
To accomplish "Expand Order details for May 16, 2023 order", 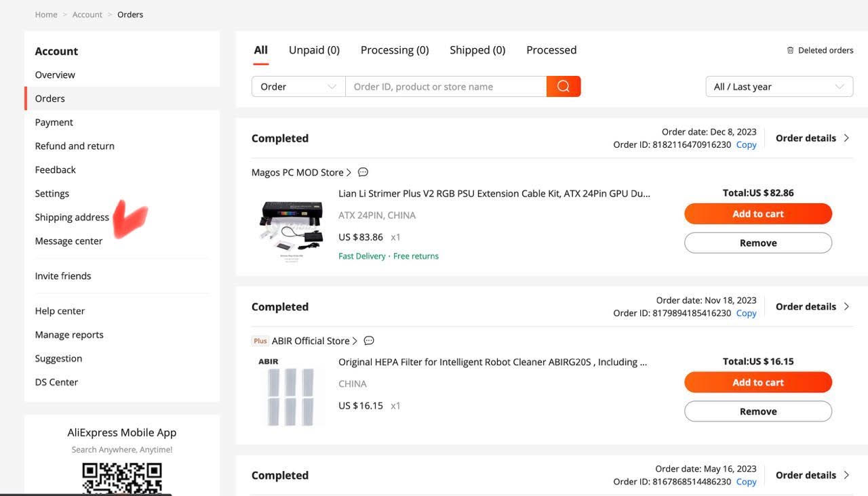I will [812, 475].
